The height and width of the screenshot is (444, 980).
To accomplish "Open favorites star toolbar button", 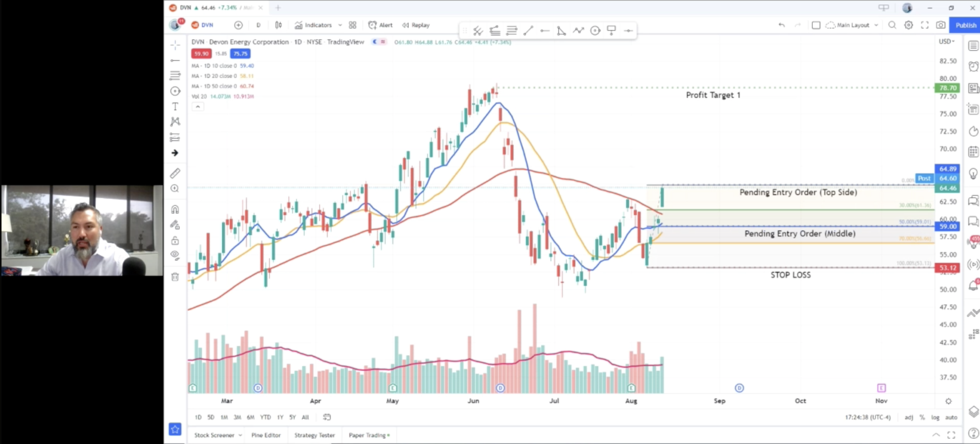I will pyautogui.click(x=175, y=429).
